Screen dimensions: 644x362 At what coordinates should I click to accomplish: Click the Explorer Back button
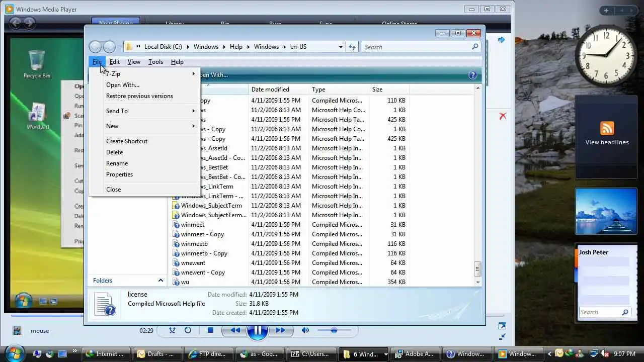point(95,47)
